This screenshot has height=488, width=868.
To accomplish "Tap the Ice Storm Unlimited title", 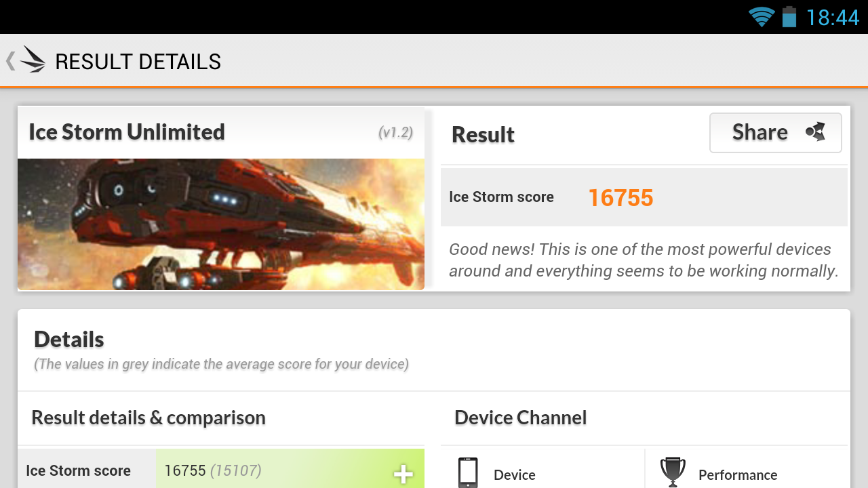I will (127, 131).
